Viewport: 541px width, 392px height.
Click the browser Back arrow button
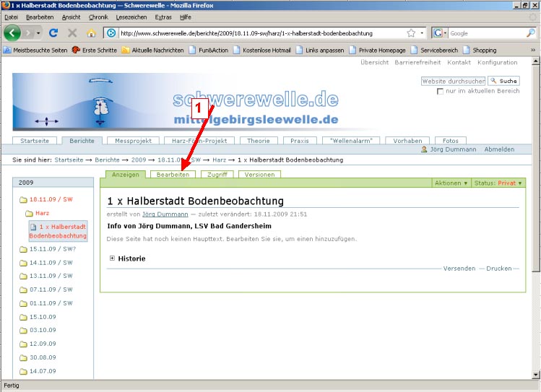tap(13, 33)
